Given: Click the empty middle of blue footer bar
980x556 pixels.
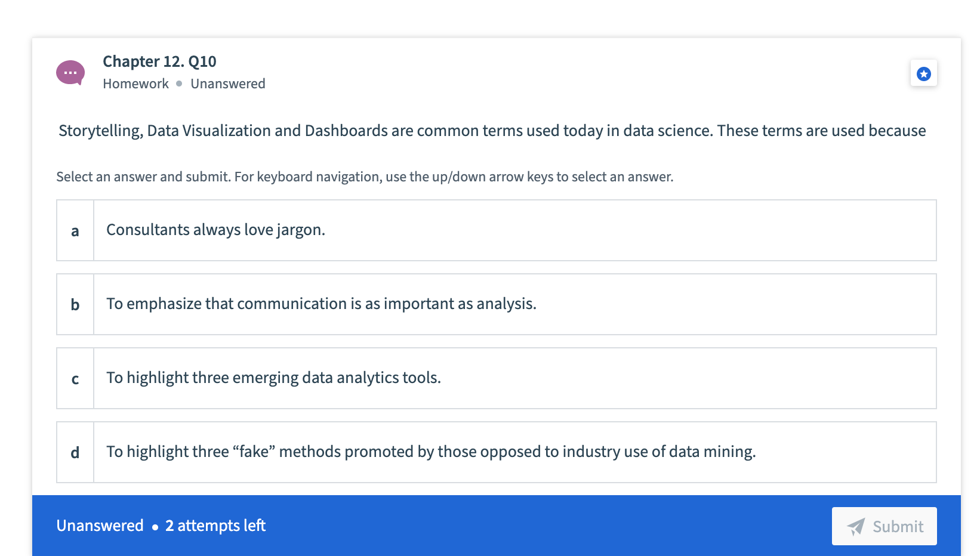Looking at the screenshot, I should (537, 526).
